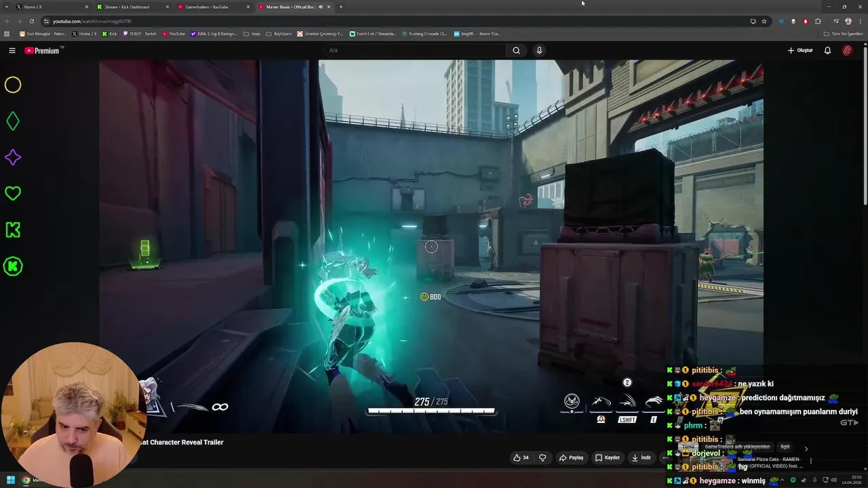This screenshot has width=868, height=488.
Task: Open Chrome three-dot menu
Action: (x=859, y=21)
